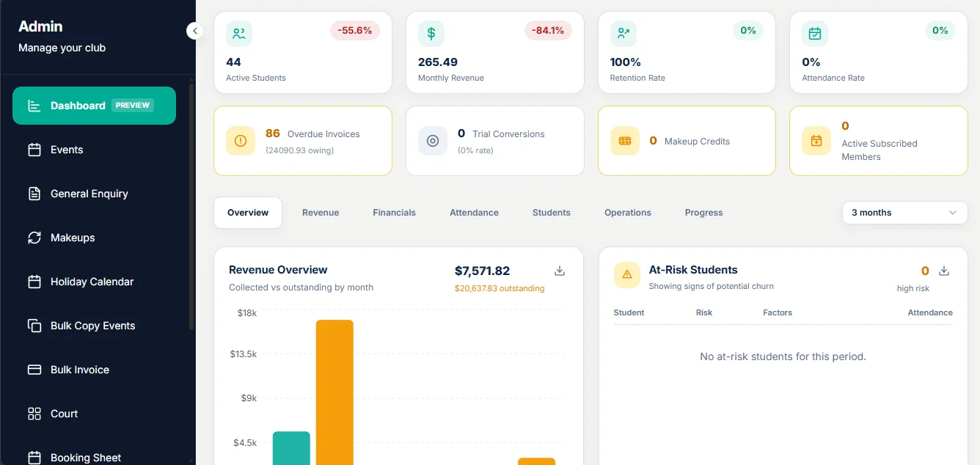The width and height of the screenshot is (980, 465).
Task: Click the 0% badge on Retention Rate
Action: pos(748,30)
